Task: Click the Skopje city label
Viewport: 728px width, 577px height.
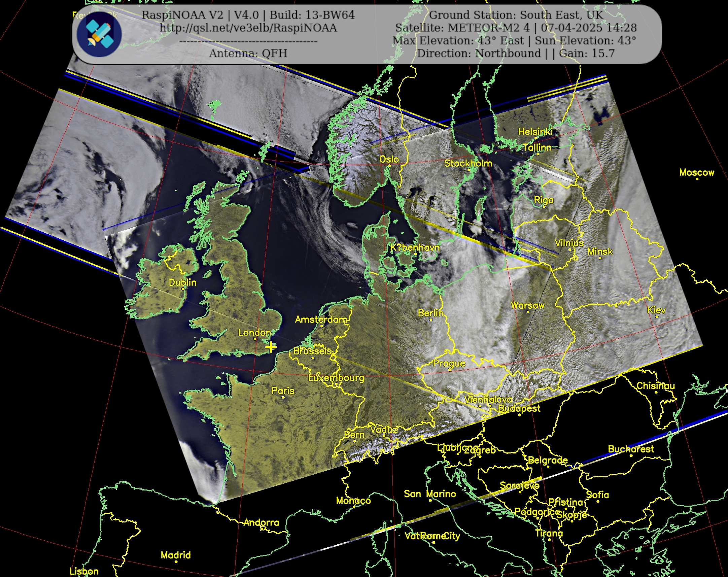Action: coord(571,515)
